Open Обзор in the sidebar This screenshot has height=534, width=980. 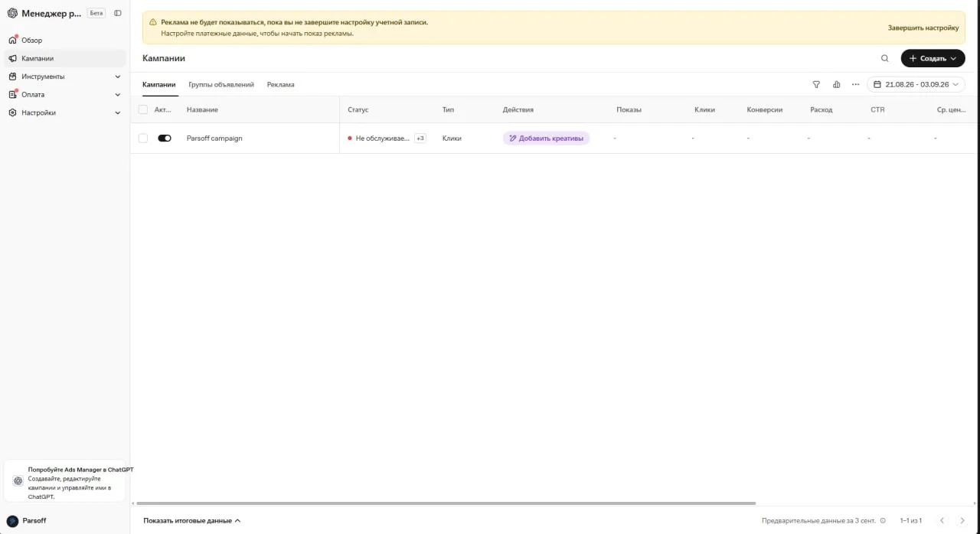pos(65,40)
